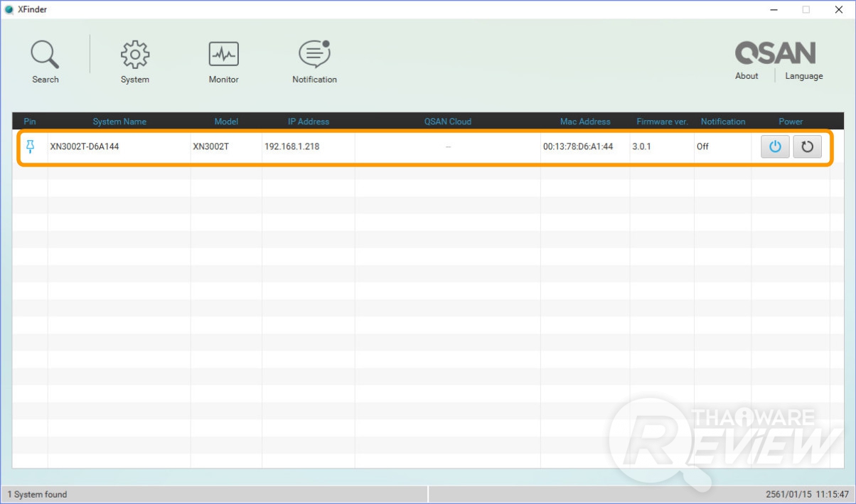Click firmware version 3.0.1
856x504 pixels.
pos(641,147)
